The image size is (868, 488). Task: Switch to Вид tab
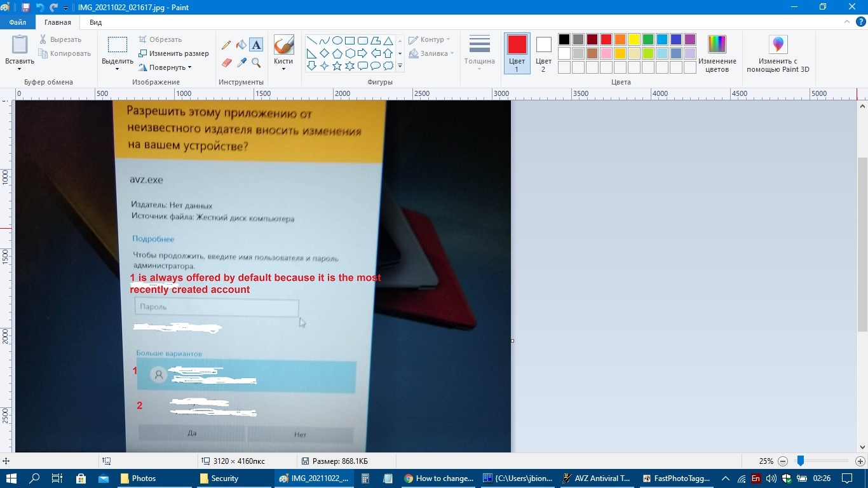click(95, 22)
